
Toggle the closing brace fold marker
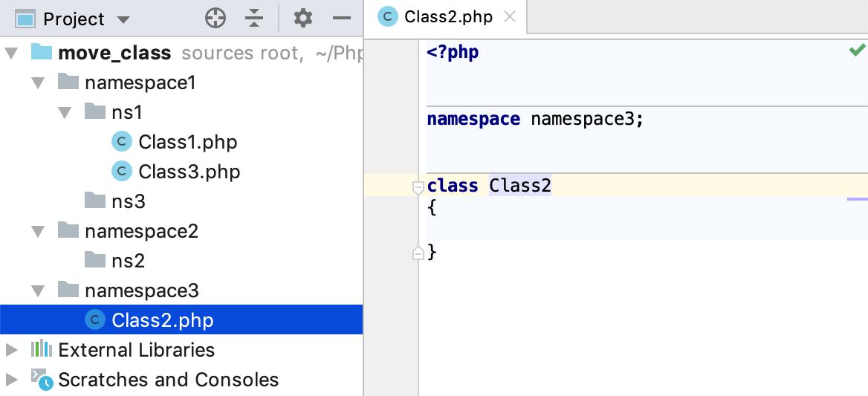[x=418, y=253]
